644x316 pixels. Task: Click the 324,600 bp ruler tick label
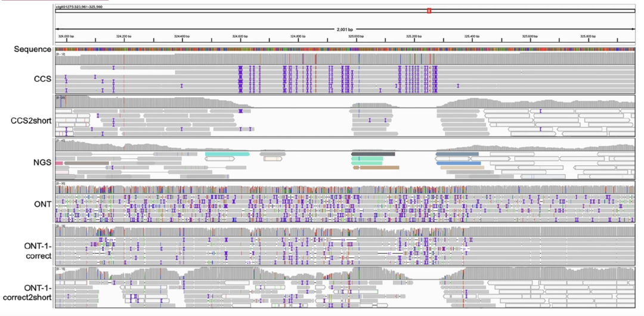(x=240, y=36)
